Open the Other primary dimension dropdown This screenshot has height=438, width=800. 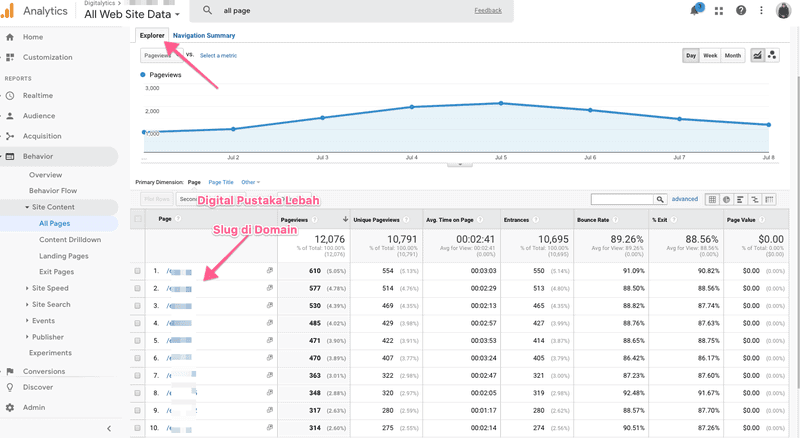pos(251,182)
